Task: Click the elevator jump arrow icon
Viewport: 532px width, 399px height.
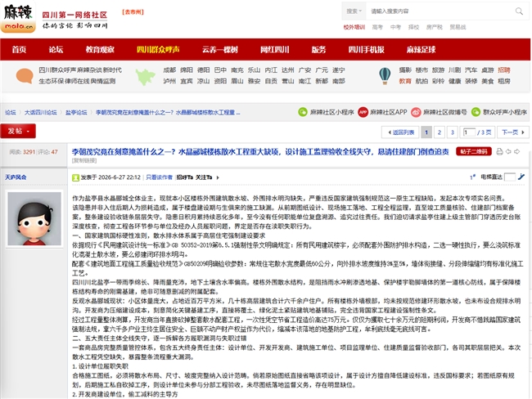Action: [x=521, y=177]
